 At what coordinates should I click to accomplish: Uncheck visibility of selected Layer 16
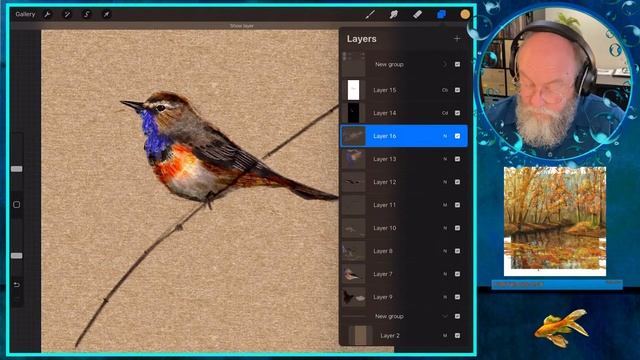coord(457,136)
